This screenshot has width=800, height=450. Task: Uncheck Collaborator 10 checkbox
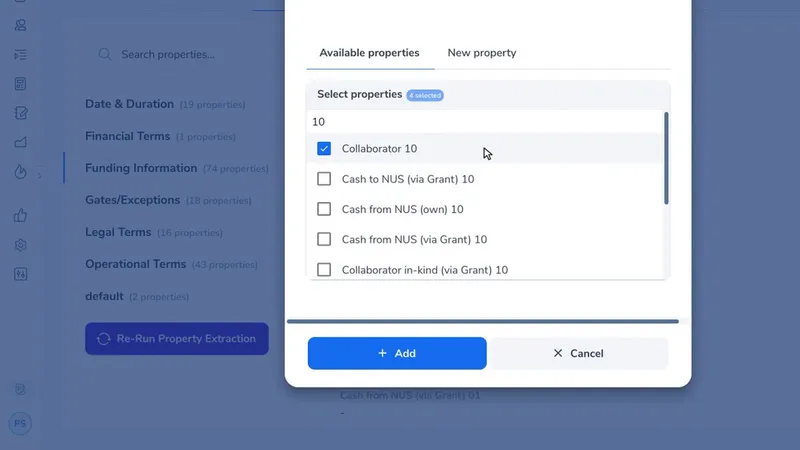pyautogui.click(x=324, y=148)
